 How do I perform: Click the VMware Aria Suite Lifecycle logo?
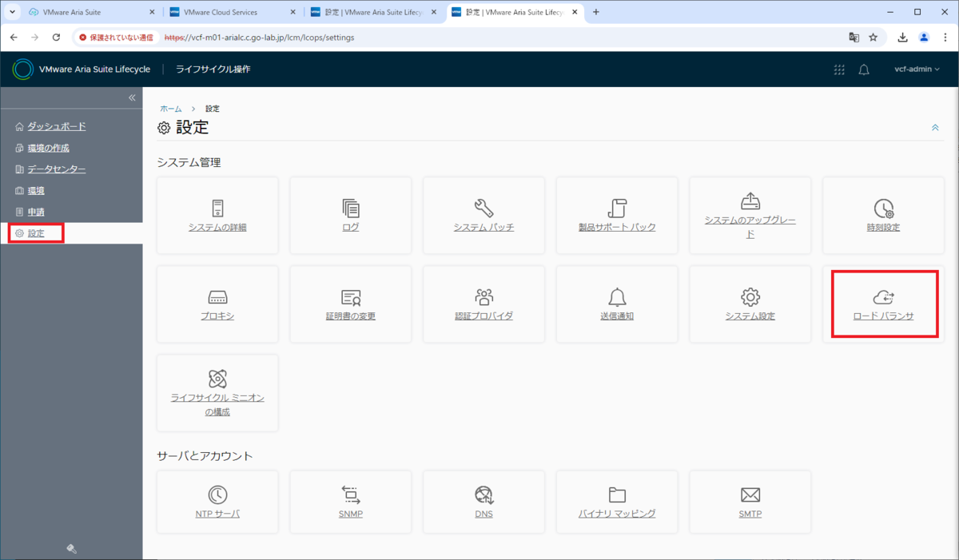click(x=23, y=70)
